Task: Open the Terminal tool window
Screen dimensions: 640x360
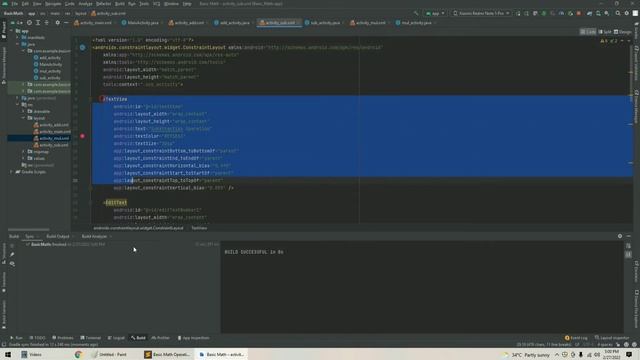Action: [90, 338]
